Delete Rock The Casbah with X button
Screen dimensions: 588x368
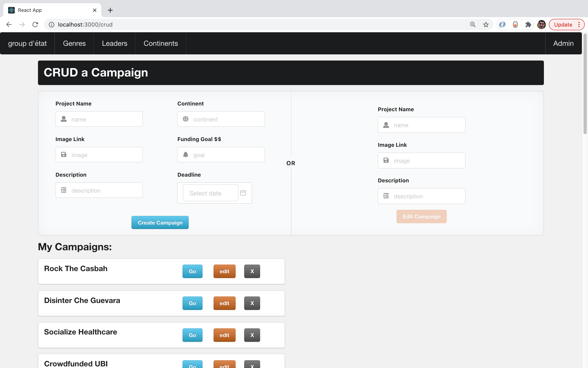coord(252,271)
